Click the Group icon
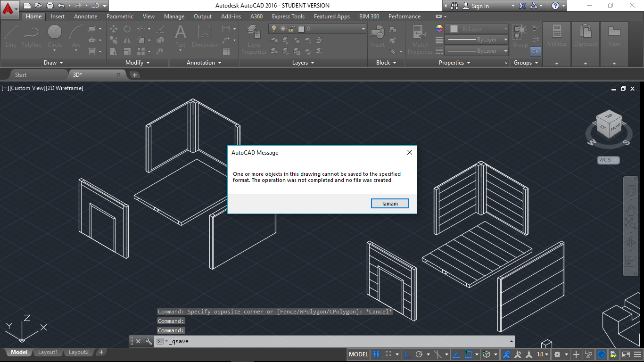This screenshot has height=362, width=644. tap(520, 36)
